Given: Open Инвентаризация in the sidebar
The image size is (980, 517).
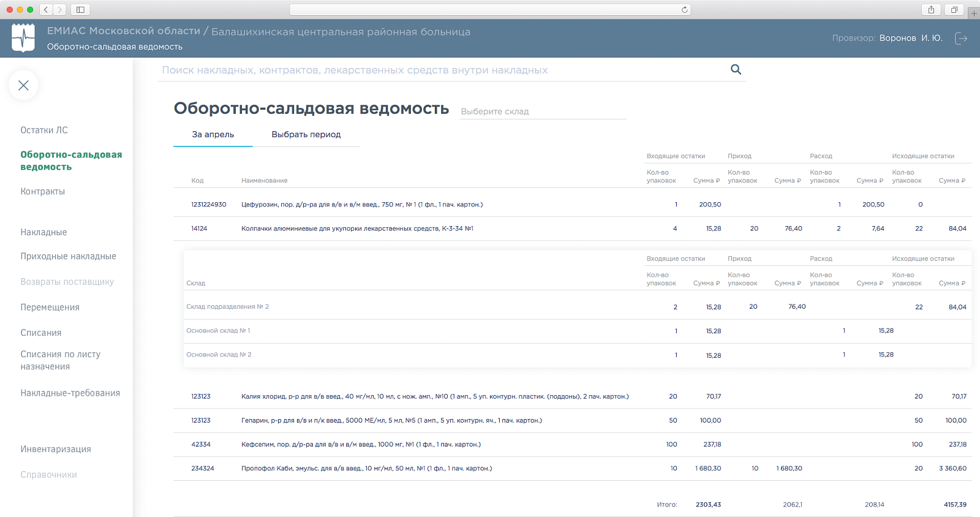Looking at the screenshot, I should (x=55, y=449).
